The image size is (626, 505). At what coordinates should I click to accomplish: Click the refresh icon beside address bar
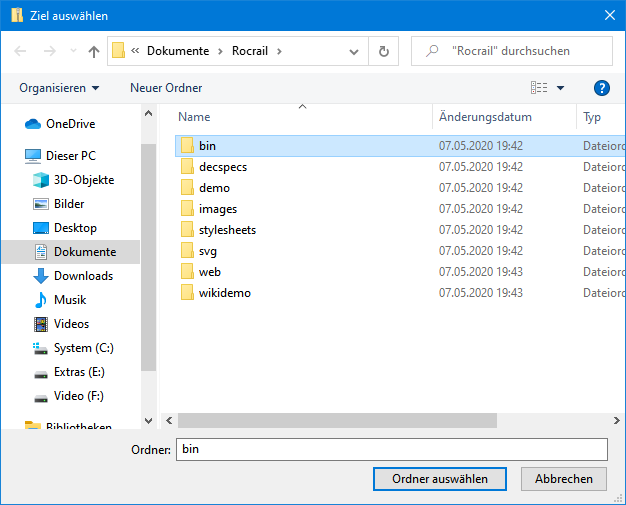click(x=383, y=51)
